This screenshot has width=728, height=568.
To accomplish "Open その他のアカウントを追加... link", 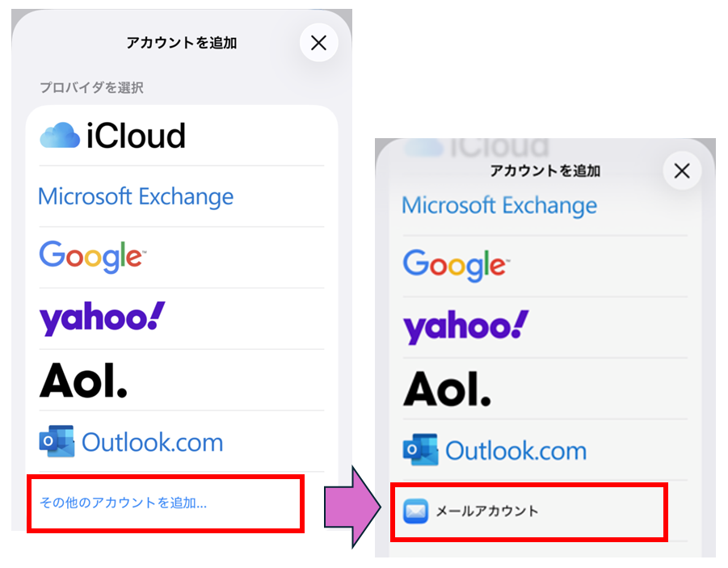I will (123, 503).
